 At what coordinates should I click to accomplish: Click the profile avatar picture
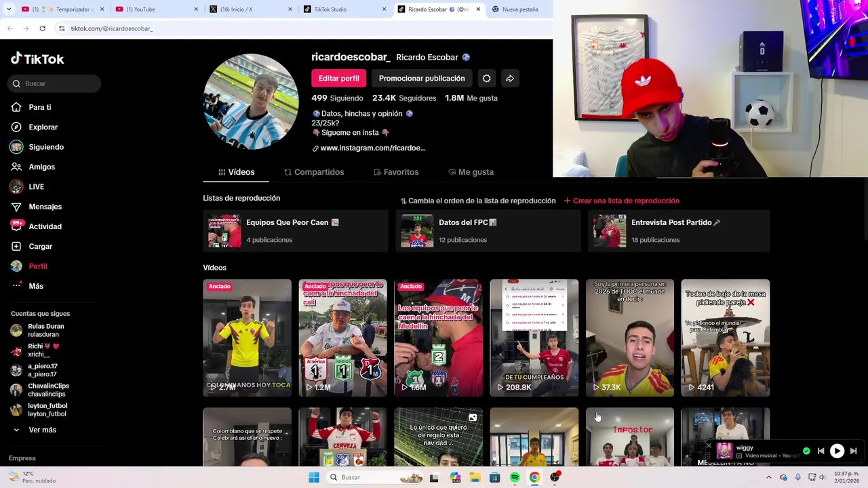251,102
